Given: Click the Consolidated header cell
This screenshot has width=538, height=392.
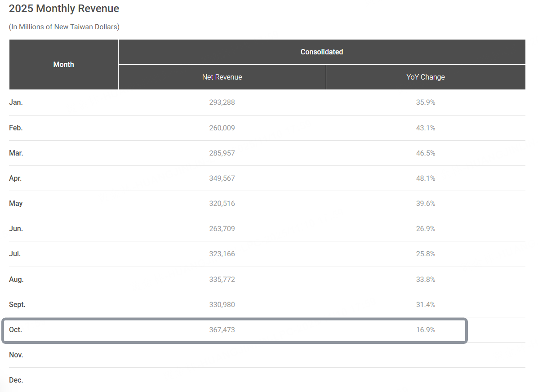Looking at the screenshot, I should 321,52.
